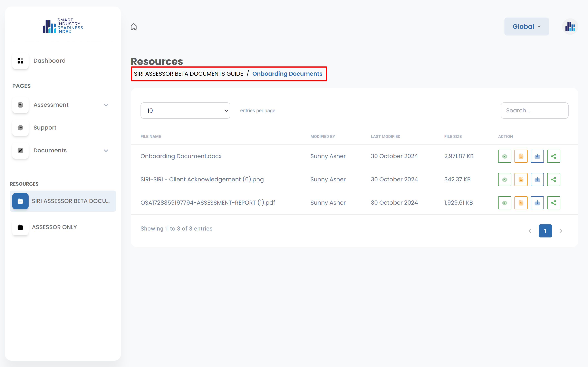Share the Client Acknowledgement png file
The height and width of the screenshot is (367, 588).
[x=553, y=180]
